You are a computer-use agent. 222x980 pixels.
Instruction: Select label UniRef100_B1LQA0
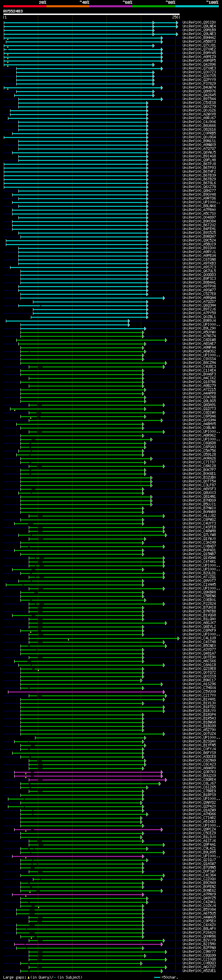[x=199, y=619]
